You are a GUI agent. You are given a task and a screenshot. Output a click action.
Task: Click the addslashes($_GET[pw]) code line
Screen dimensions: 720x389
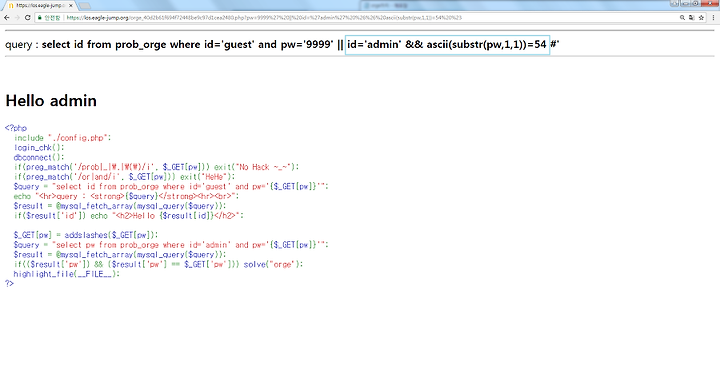86,235
